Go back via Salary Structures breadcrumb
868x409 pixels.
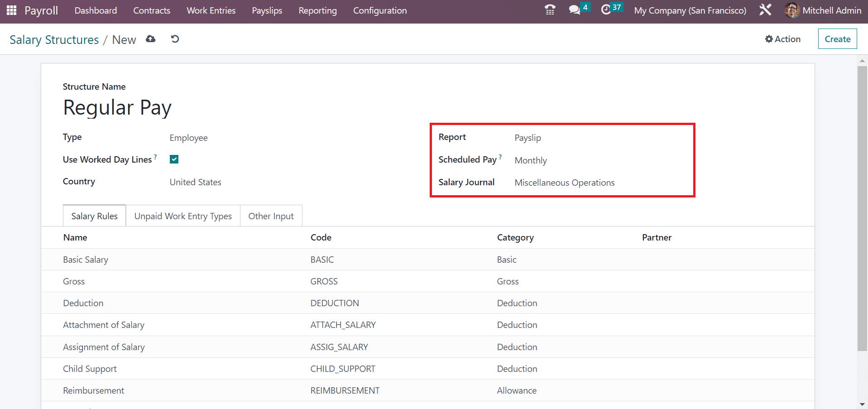tap(54, 40)
